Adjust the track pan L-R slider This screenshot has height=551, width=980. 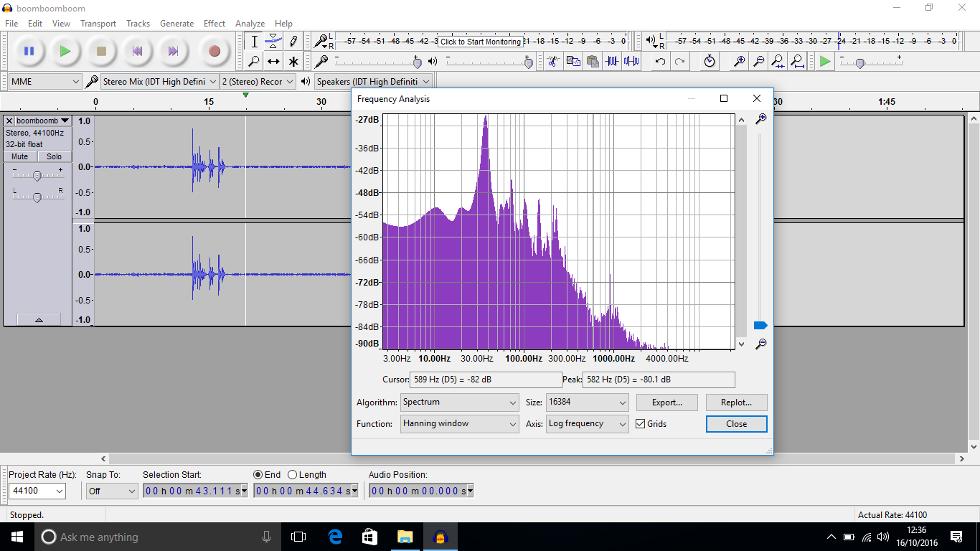click(x=37, y=197)
